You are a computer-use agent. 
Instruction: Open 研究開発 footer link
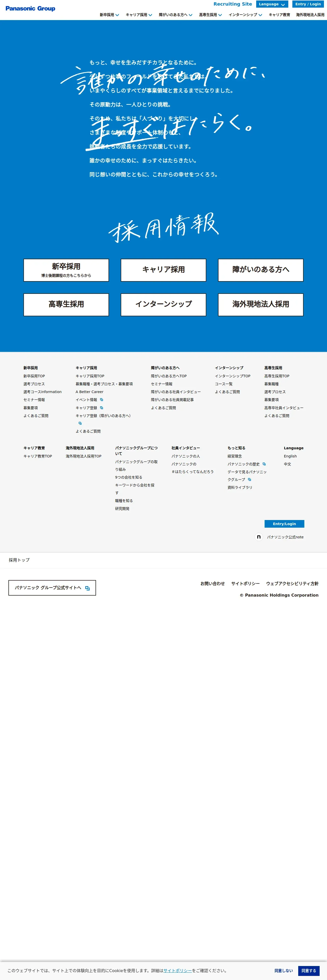122,509
